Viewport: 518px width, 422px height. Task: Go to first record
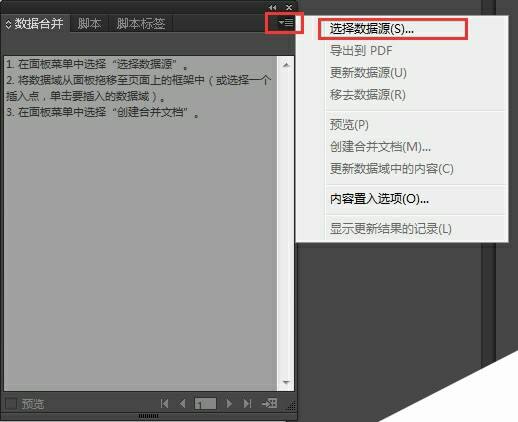click(x=164, y=404)
